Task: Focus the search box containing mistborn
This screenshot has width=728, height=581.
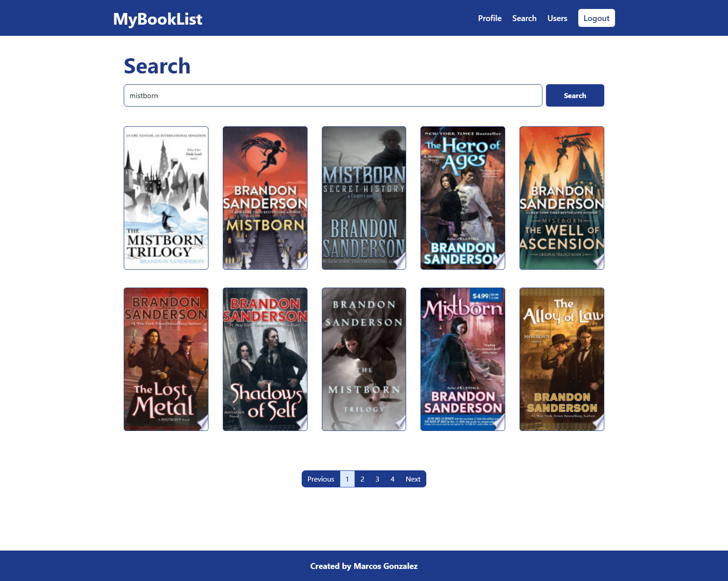Action: tap(333, 95)
